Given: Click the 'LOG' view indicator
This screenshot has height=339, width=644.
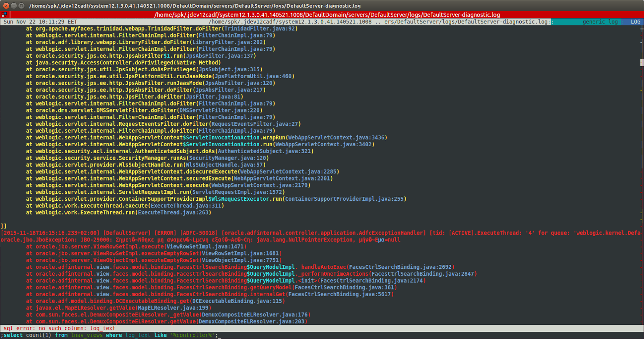Looking at the screenshot, I should coord(636,22).
